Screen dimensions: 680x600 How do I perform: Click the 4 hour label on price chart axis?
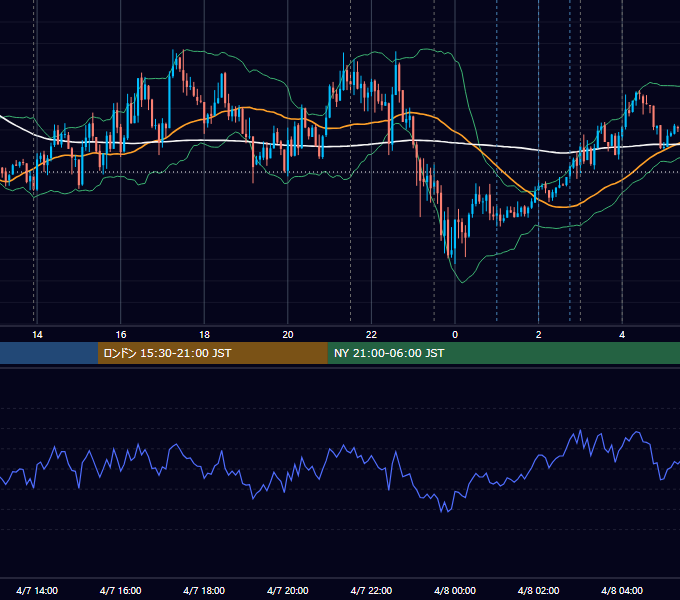click(622, 335)
